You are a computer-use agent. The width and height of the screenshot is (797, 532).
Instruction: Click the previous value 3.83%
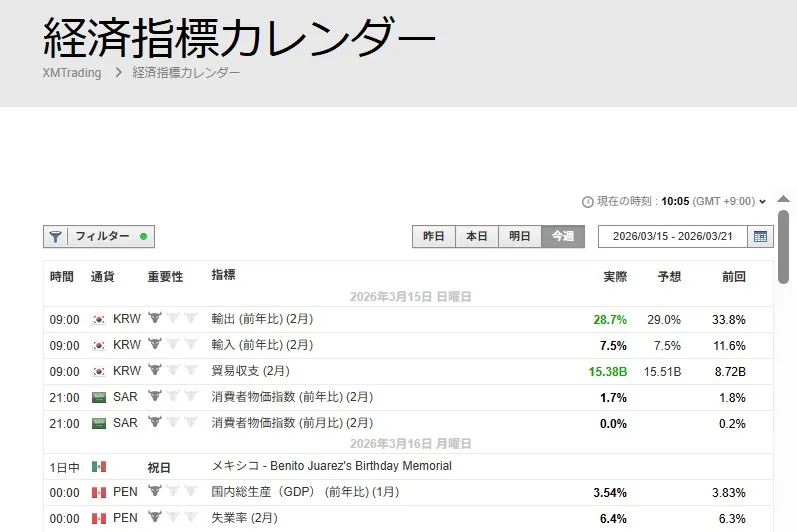(729, 493)
